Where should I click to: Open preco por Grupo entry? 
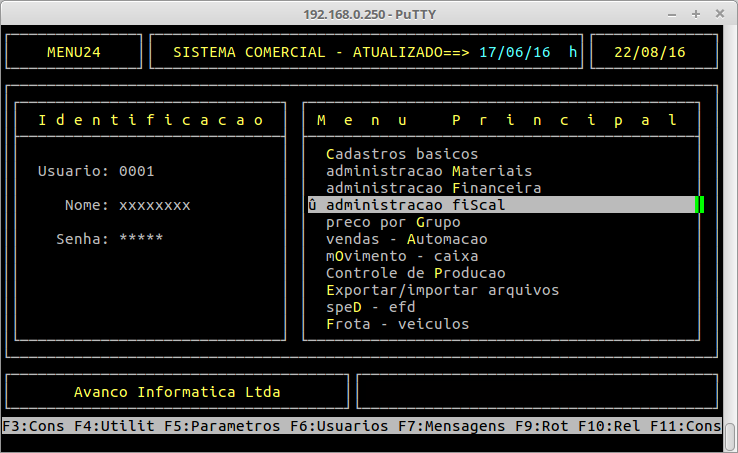(x=393, y=222)
